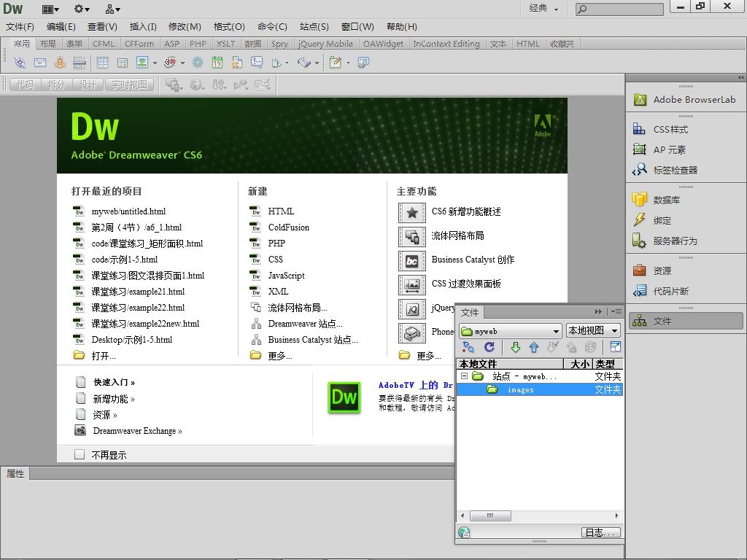Tick the 不再显示 checkbox
Viewport: 747px width, 560px height.
click(x=80, y=454)
